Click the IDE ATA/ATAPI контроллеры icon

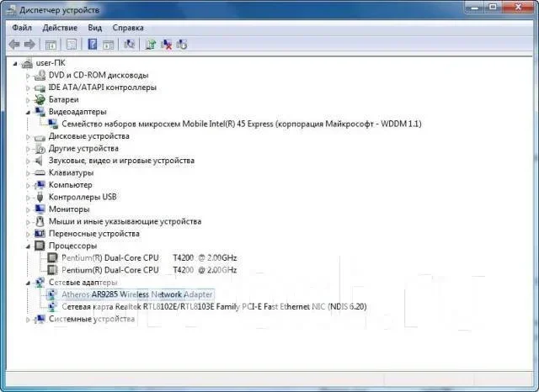40,87
